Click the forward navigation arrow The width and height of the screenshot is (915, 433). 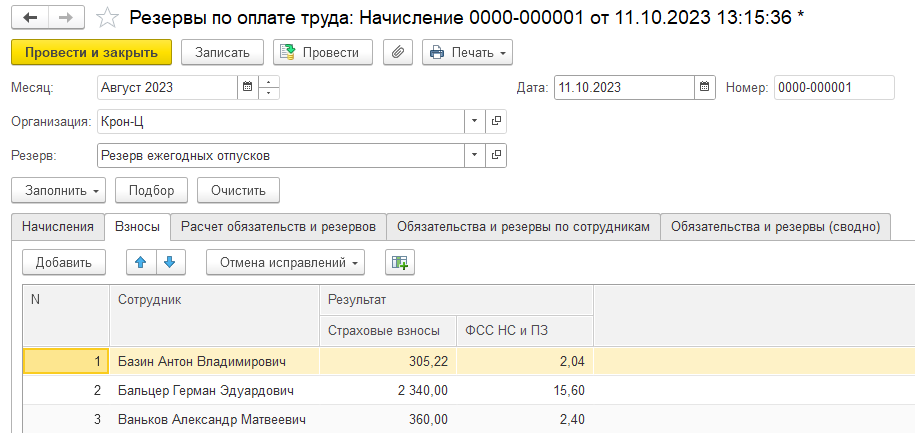click(65, 18)
